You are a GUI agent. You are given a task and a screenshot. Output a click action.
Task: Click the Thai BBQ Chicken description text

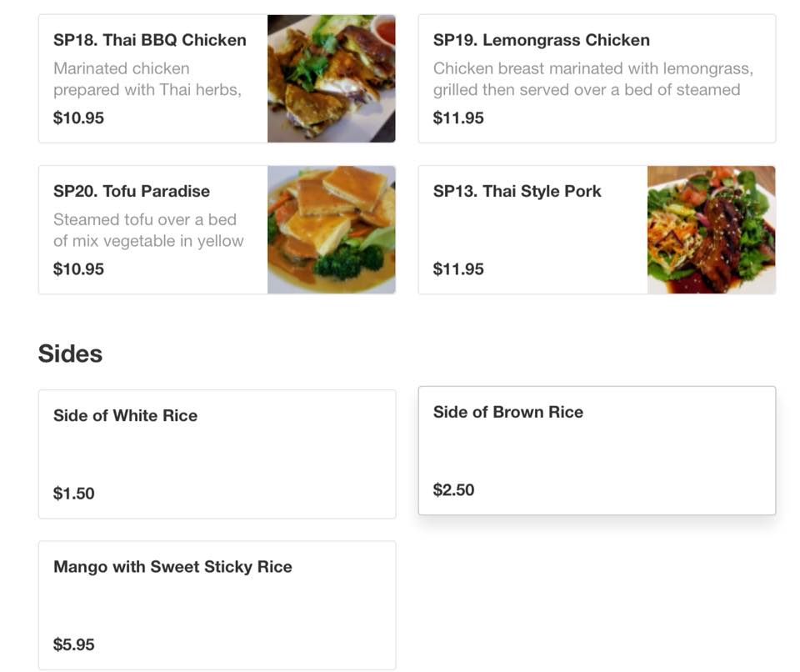coord(147,79)
